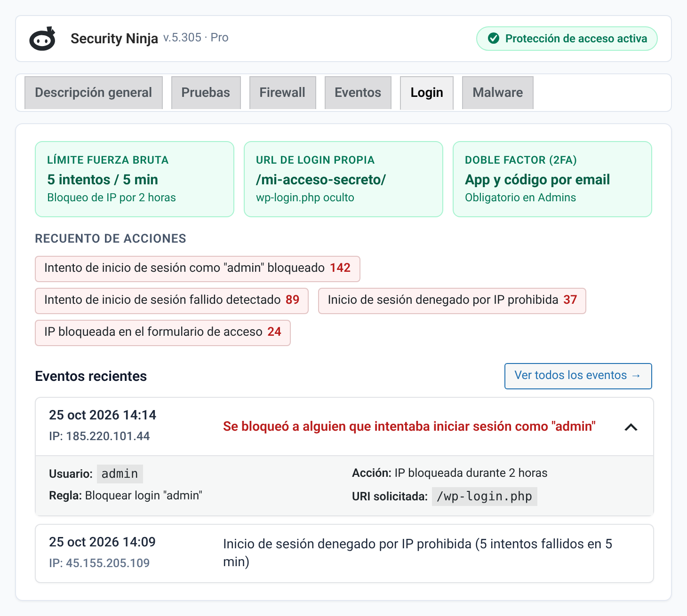The width and height of the screenshot is (687, 616).
Task: Click the green checkmark status icon
Action: pos(494,39)
